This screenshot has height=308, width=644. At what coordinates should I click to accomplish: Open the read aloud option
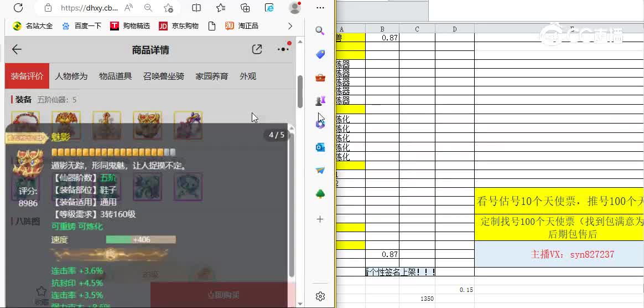(128, 8)
